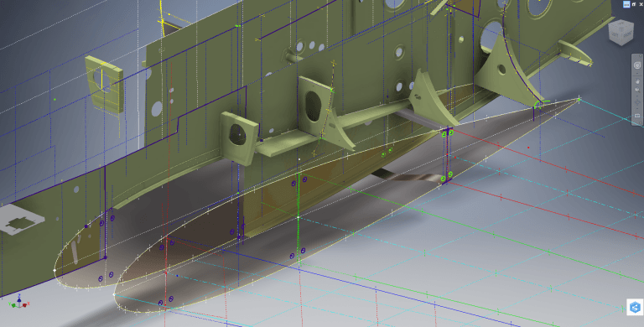The height and width of the screenshot is (327, 644).
Task: Expand the orbit options arrow
Action: click(x=637, y=108)
